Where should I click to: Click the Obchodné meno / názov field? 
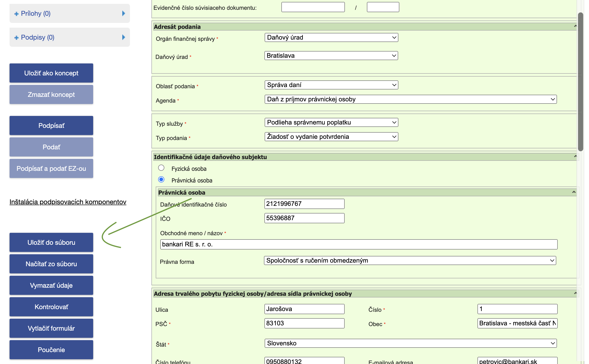coord(358,244)
